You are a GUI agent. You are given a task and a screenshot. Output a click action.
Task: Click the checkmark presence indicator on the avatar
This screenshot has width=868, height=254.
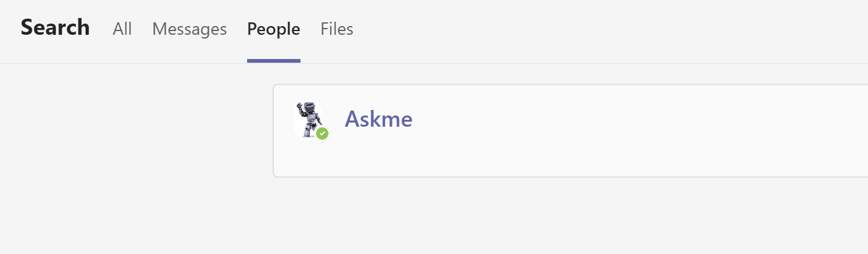[322, 133]
